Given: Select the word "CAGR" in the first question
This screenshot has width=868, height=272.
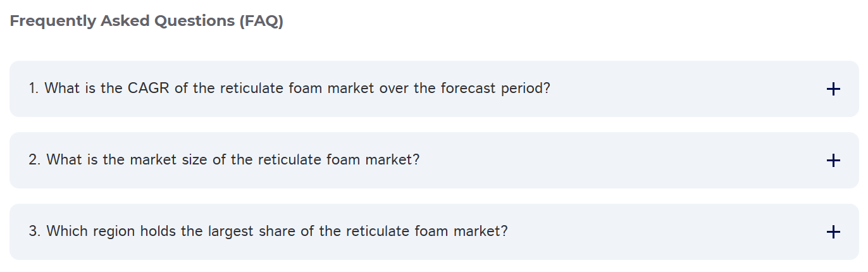Looking at the screenshot, I should pyautogui.click(x=149, y=89).
